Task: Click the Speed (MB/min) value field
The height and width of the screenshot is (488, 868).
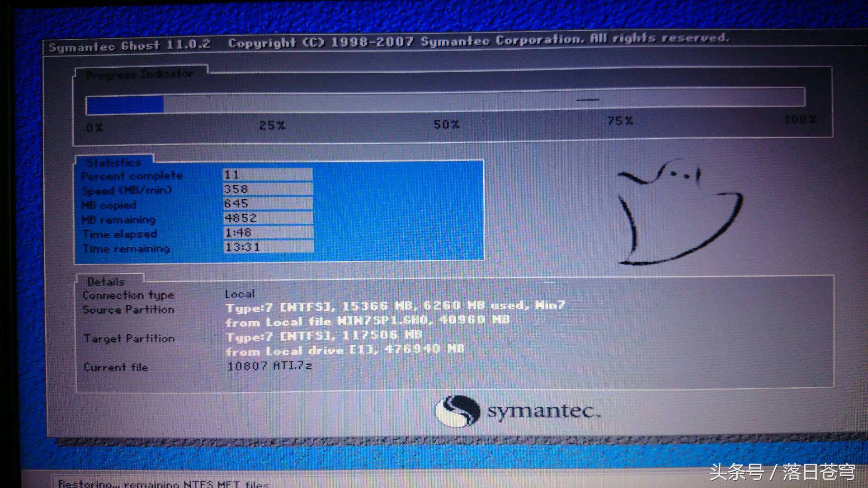Action: point(268,189)
